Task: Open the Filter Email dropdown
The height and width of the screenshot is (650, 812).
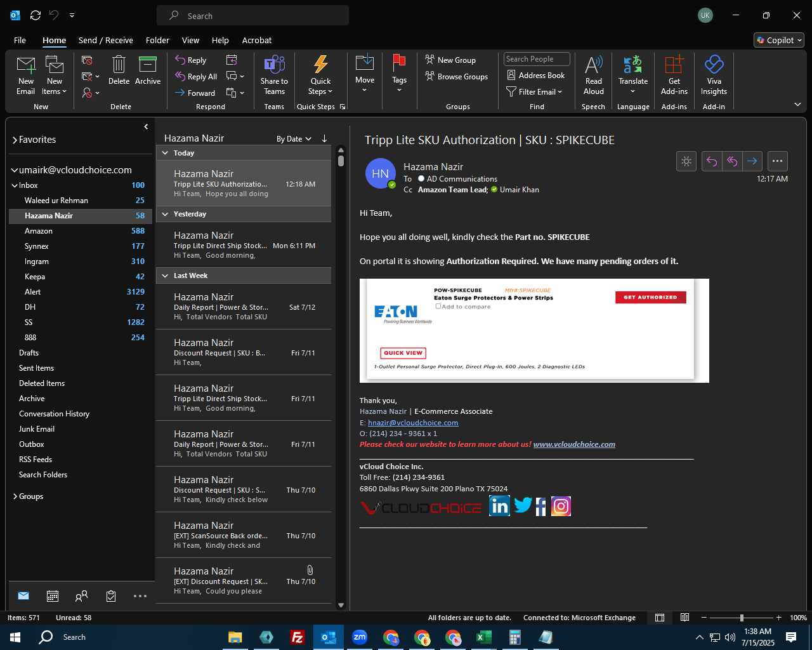Action: coord(534,92)
